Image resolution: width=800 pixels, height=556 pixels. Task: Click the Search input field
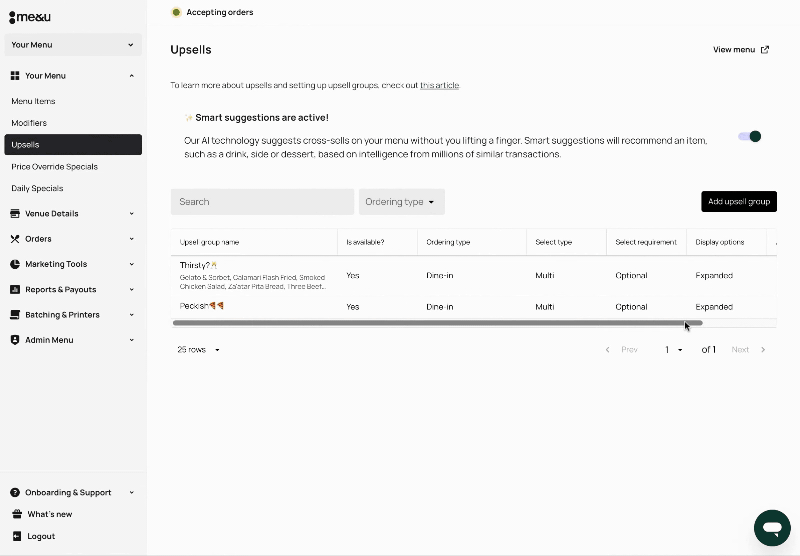click(x=262, y=201)
